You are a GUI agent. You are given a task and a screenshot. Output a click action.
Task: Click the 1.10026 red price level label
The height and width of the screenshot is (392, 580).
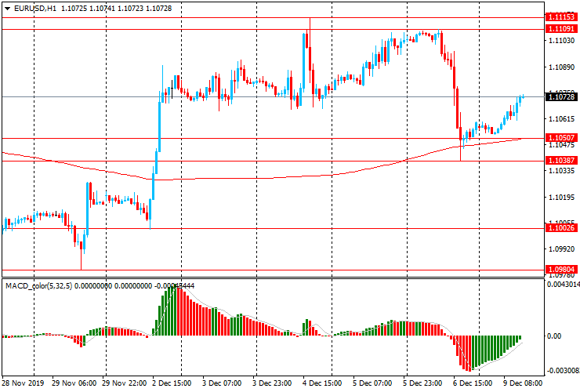click(561, 228)
